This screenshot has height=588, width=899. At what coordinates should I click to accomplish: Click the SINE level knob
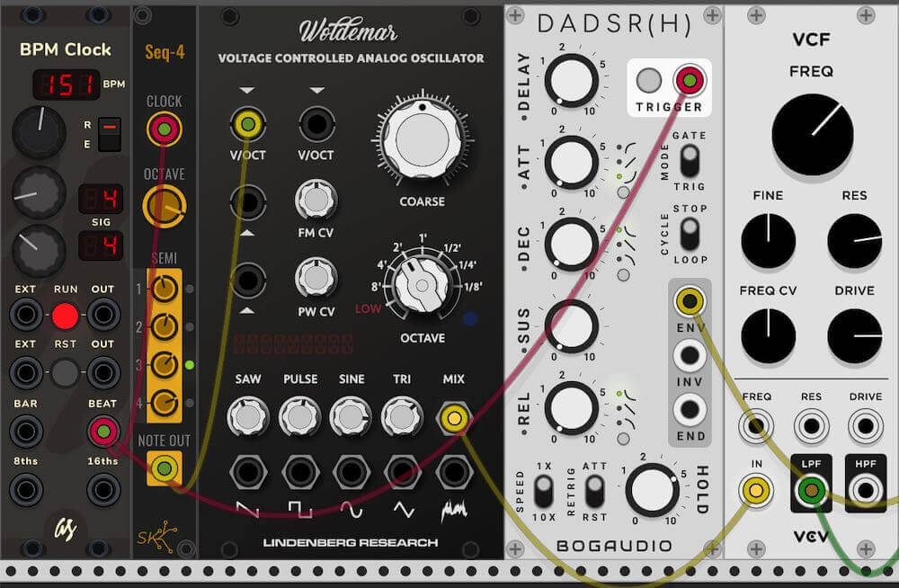(351, 416)
